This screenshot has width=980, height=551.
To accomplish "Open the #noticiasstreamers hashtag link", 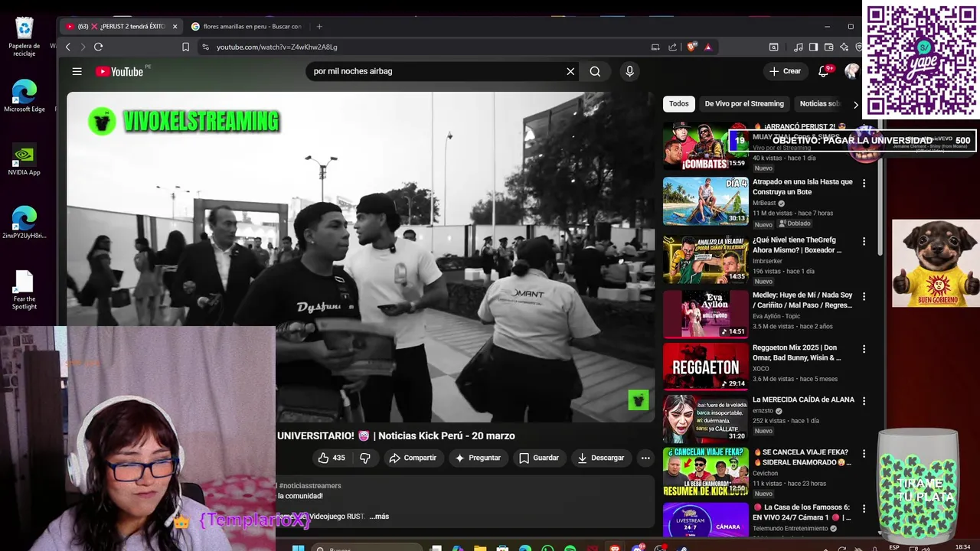I will 310,486.
